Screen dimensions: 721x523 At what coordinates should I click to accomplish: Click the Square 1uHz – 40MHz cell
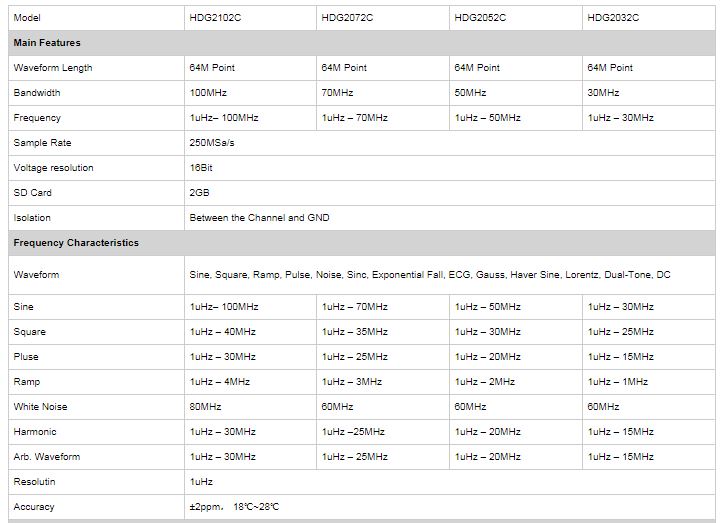(222, 332)
